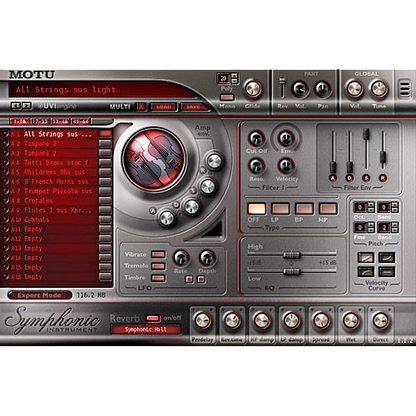The width and height of the screenshot is (416, 416).
Task: Click the reverb Rev.time knob
Action: pos(232,321)
